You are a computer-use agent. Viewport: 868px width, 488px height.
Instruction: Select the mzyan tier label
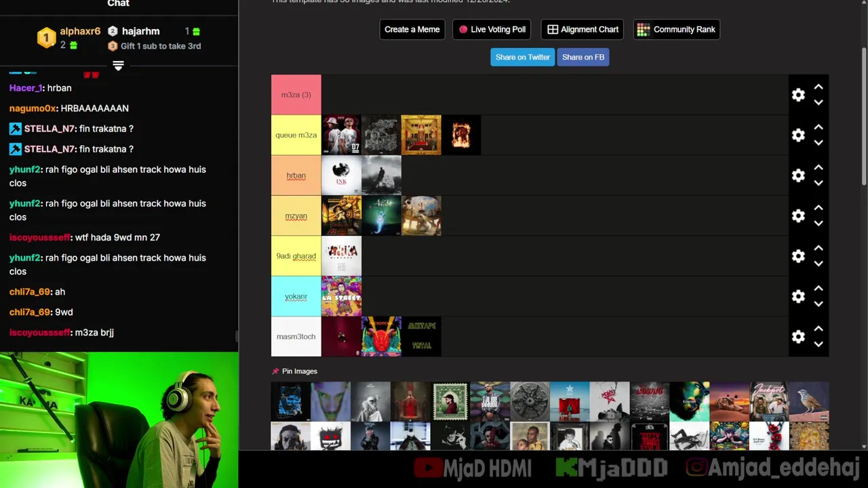pos(296,216)
